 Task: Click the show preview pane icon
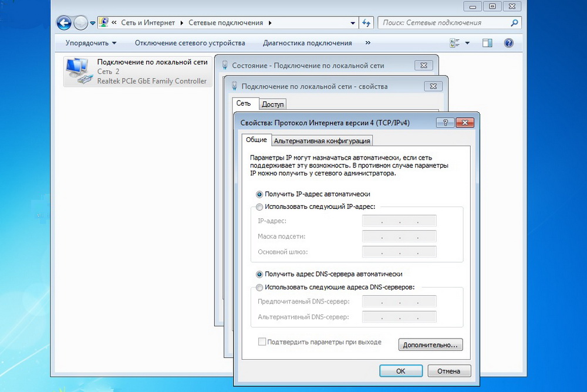point(487,42)
